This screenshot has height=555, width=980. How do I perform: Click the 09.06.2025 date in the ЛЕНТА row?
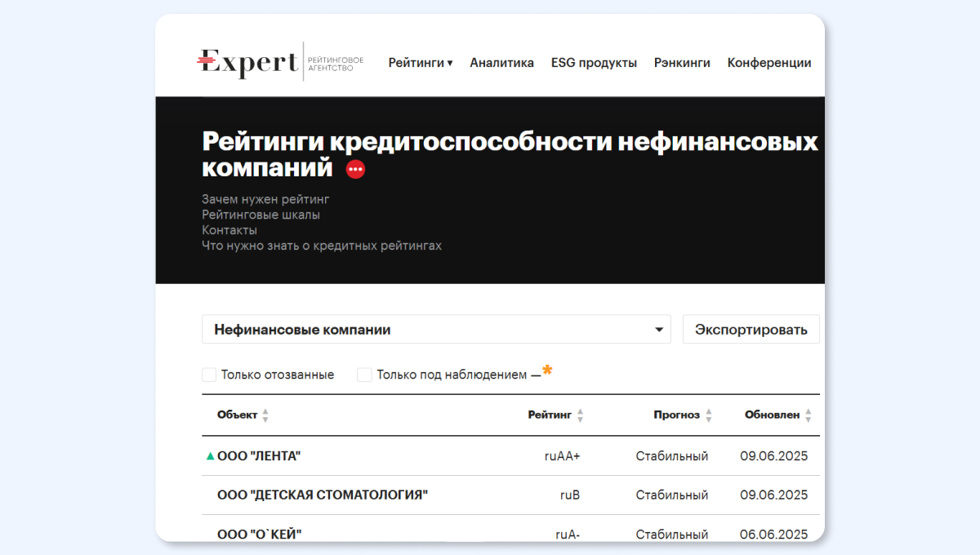point(774,456)
